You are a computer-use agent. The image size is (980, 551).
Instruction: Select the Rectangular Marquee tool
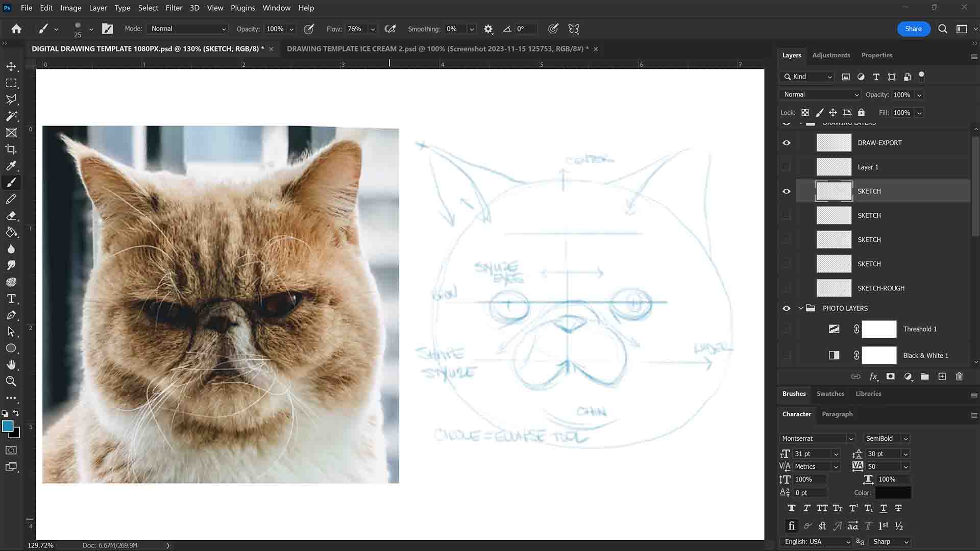pyautogui.click(x=11, y=83)
